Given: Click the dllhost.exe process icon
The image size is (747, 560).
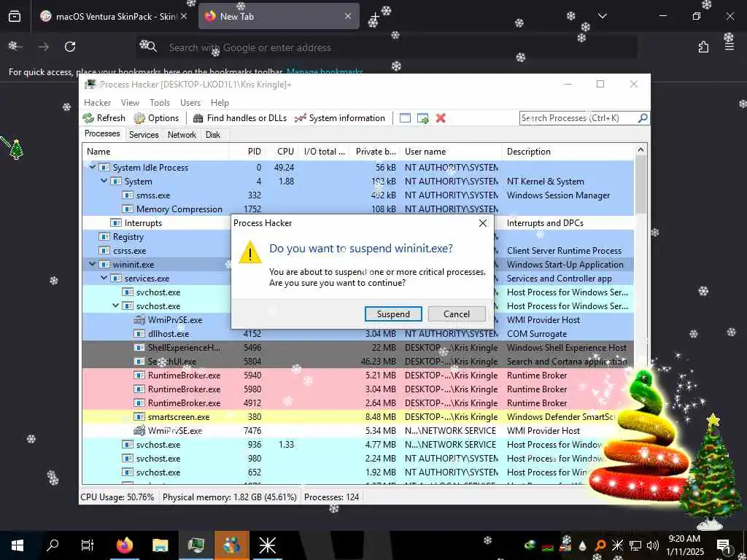Looking at the screenshot, I should pyautogui.click(x=139, y=334).
